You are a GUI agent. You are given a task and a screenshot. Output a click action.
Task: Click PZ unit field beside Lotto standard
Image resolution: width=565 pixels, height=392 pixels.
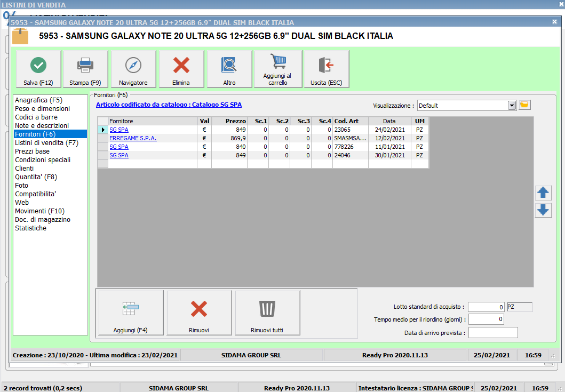pos(520,307)
